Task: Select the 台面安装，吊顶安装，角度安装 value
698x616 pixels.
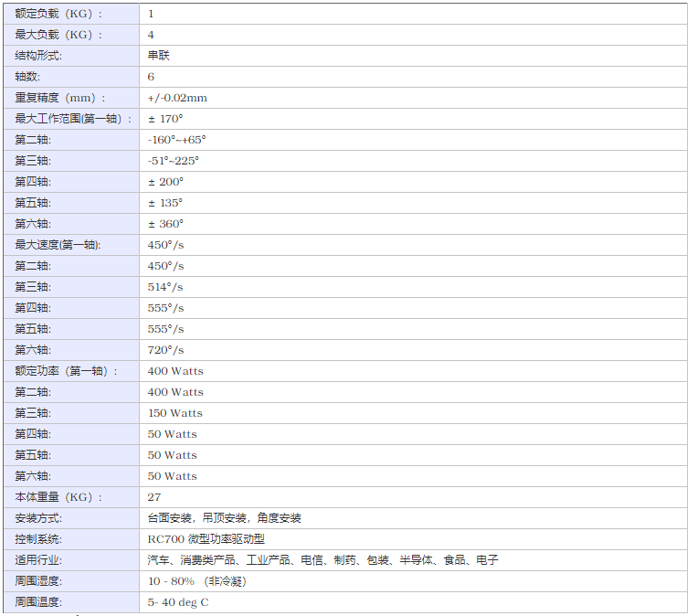Action: (224, 518)
